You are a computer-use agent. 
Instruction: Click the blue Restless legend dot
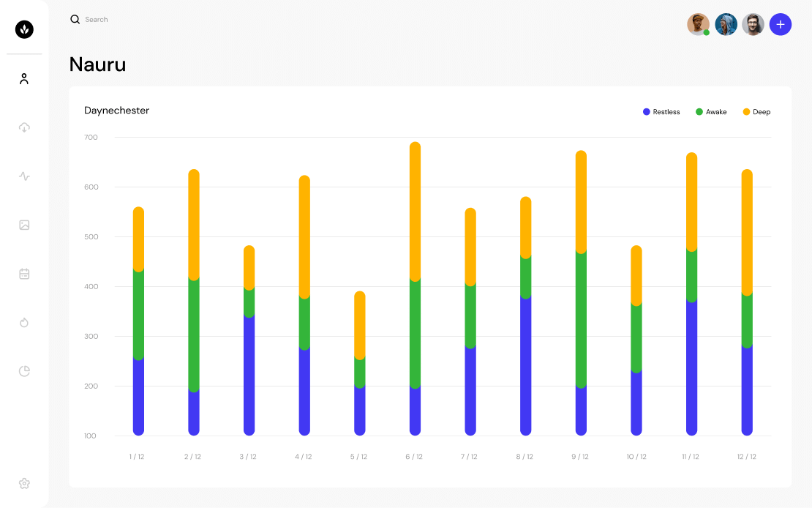[x=646, y=112]
